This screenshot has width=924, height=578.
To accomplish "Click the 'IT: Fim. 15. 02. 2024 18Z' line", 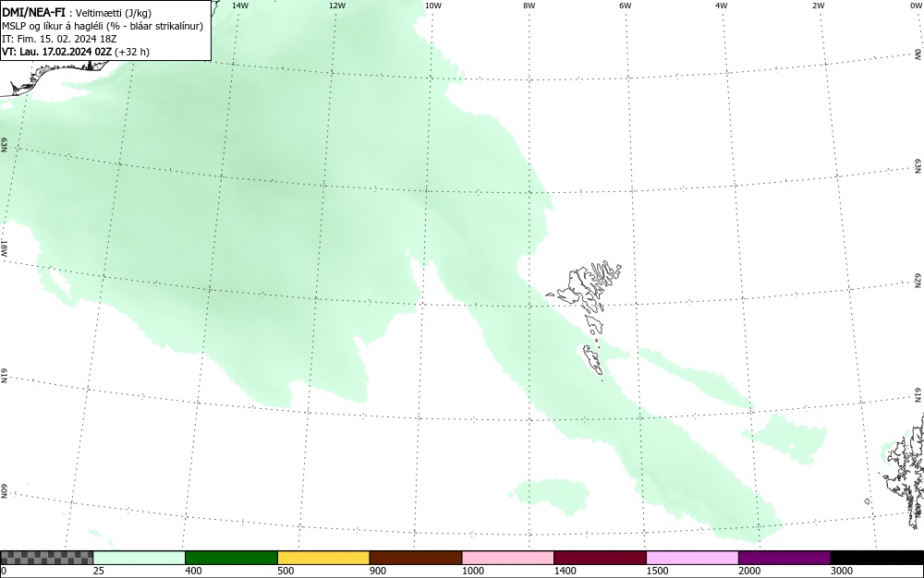I will (x=59, y=39).
